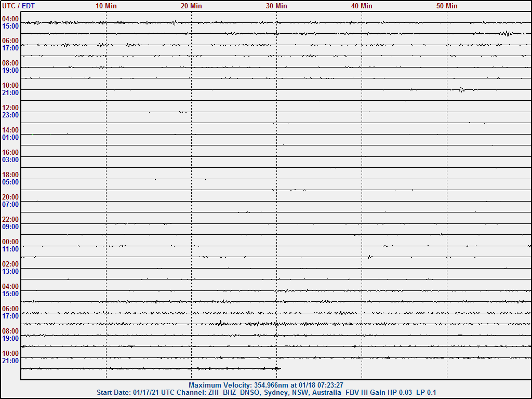Click the "UTC / EDT" header label
Viewport: 532px width, 399px height.
pos(18,6)
